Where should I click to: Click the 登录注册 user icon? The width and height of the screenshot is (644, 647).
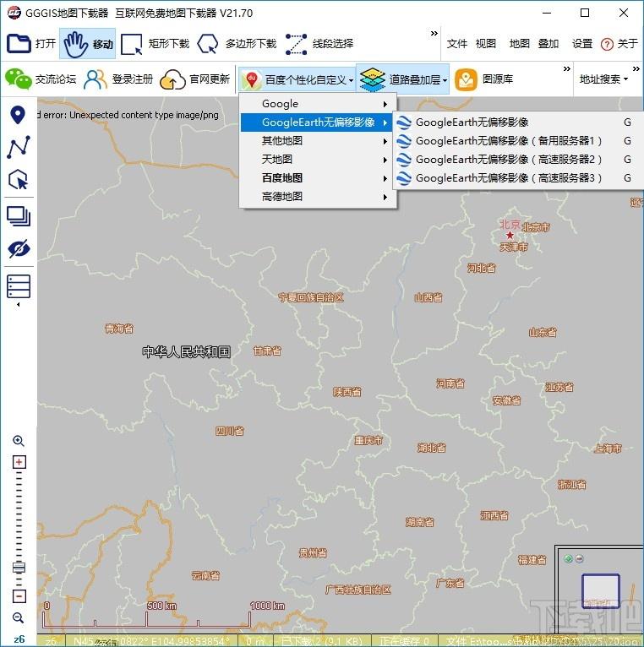pos(95,79)
